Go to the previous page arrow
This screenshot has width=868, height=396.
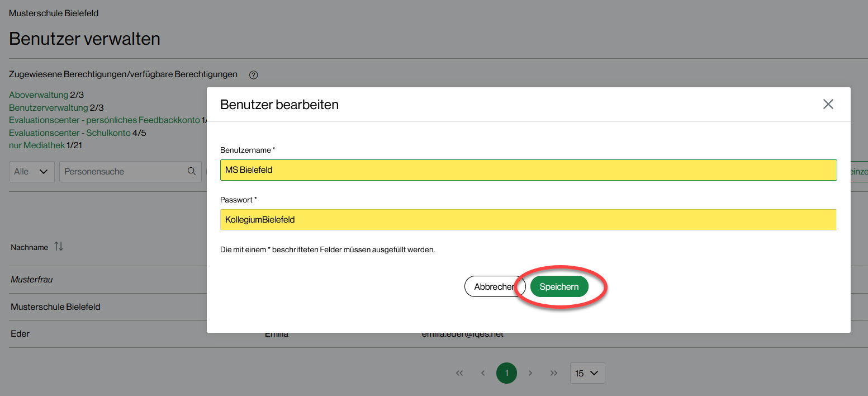[x=483, y=373]
